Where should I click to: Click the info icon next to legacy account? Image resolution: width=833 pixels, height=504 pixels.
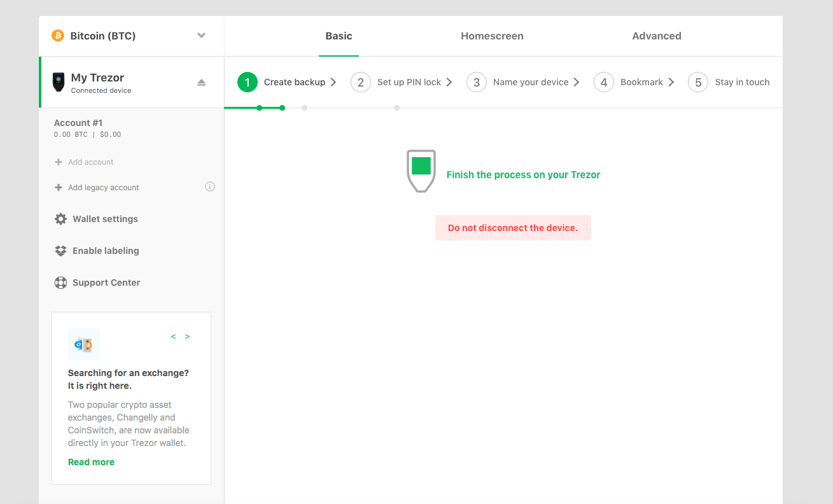210,186
